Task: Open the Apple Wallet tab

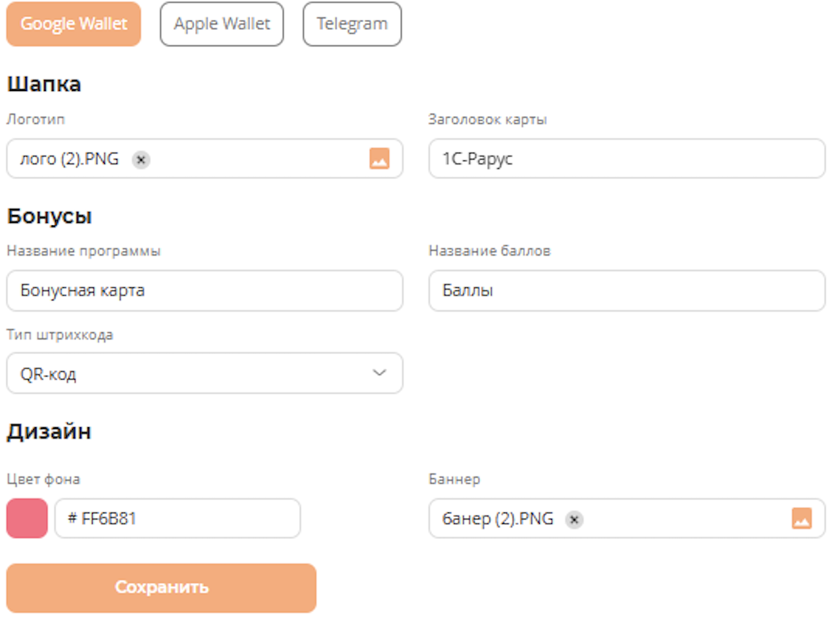Action: (222, 24)
